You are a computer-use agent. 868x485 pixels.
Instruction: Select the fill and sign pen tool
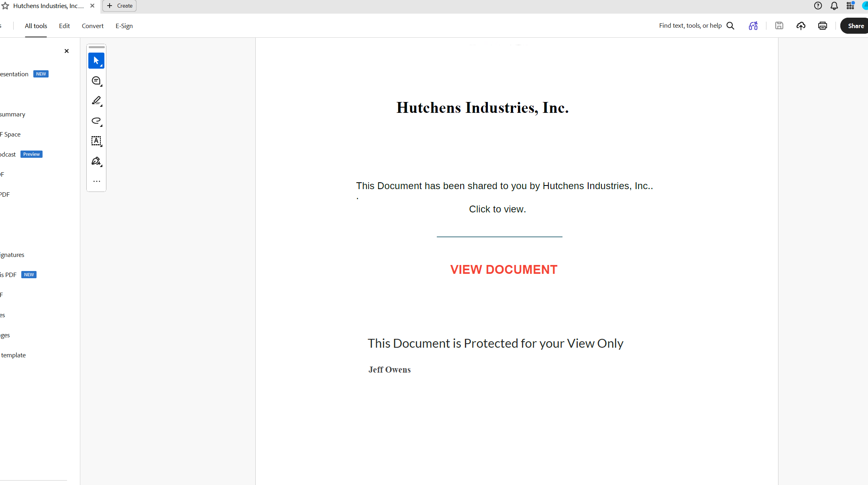click(x=96, y=161)
